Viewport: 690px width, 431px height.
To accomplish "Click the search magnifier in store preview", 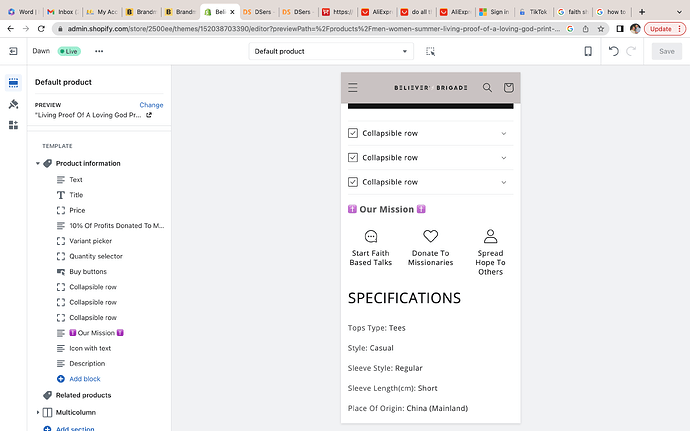I will (x=487, y=88).
